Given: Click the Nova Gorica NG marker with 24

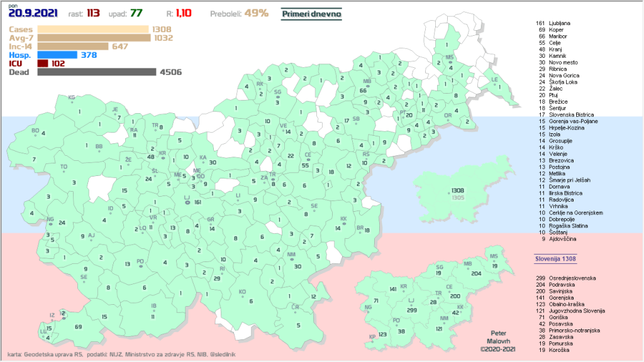Looking at the screenshot, I should coord(52,222).
